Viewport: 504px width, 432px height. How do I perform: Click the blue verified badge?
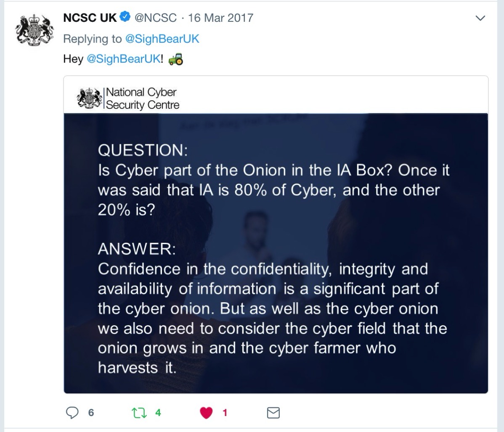(125, 17)
